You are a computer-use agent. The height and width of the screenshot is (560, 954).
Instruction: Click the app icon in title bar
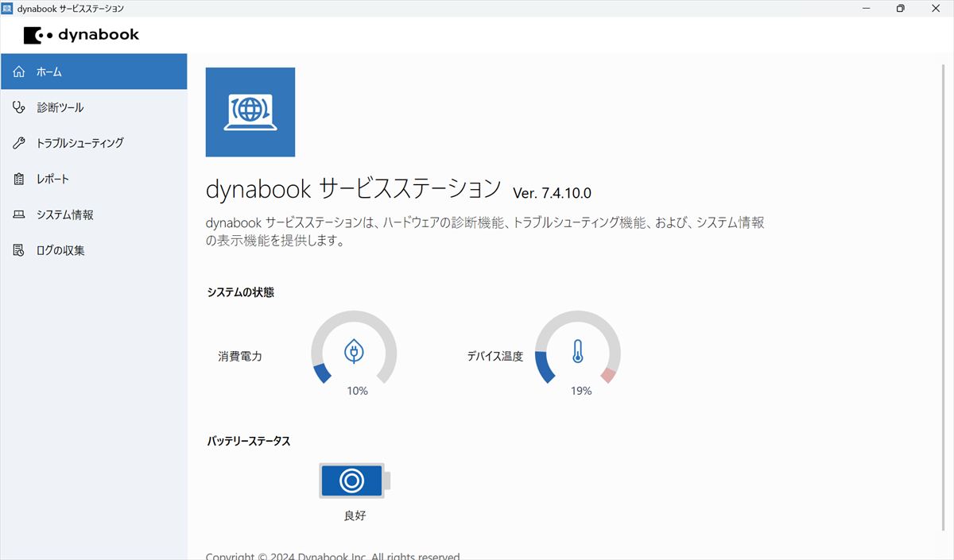(x=8, y=8)
